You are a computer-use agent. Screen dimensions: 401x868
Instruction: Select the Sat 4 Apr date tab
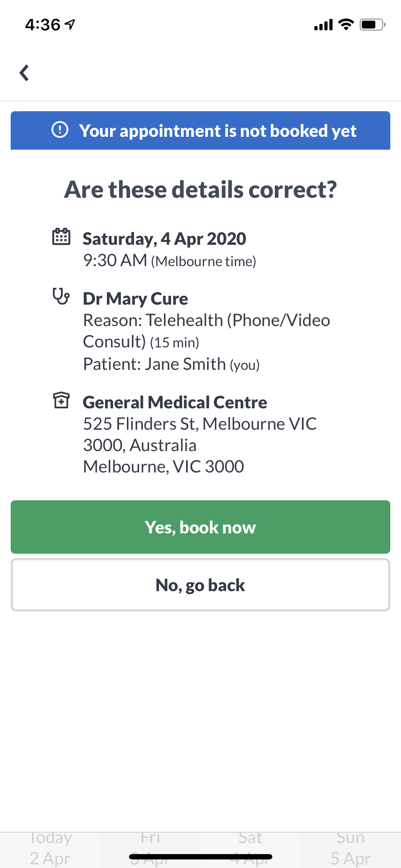pos(250,850)
